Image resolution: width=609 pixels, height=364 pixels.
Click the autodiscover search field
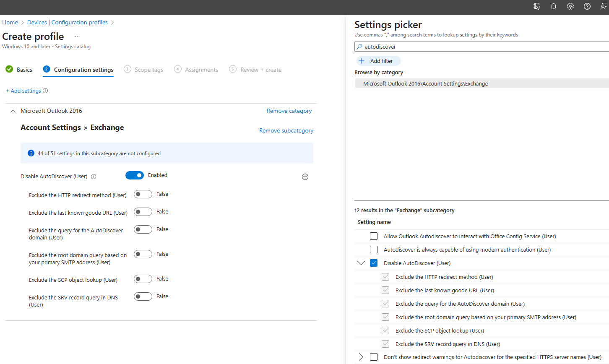pos(482,47)
